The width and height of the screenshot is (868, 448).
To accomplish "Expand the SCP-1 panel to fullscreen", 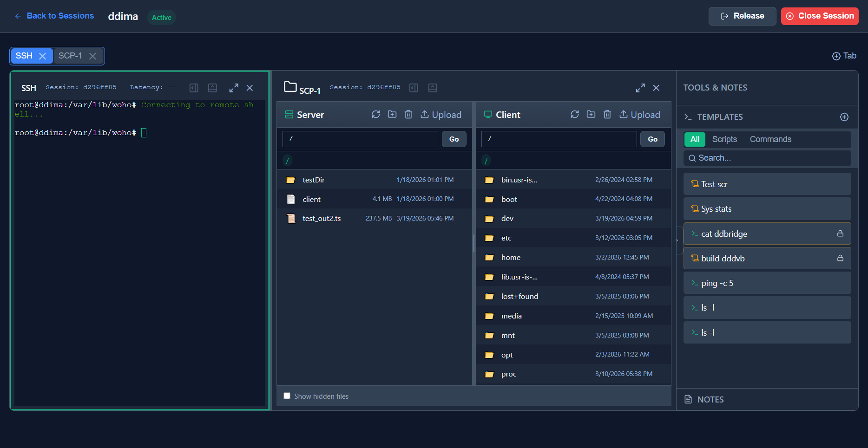I will (640, 88).
